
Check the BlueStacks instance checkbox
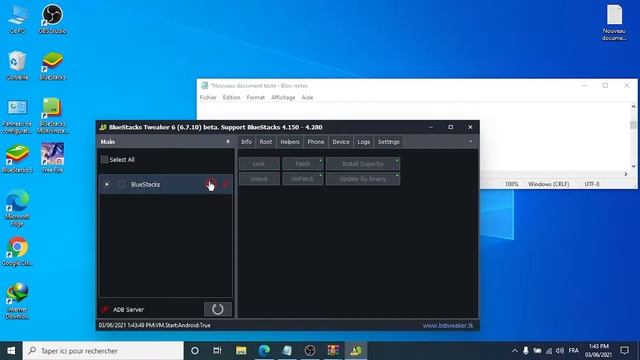click(121, 184)
